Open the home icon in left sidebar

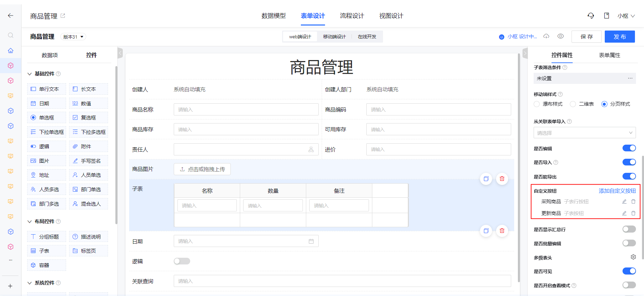[11, 50]
